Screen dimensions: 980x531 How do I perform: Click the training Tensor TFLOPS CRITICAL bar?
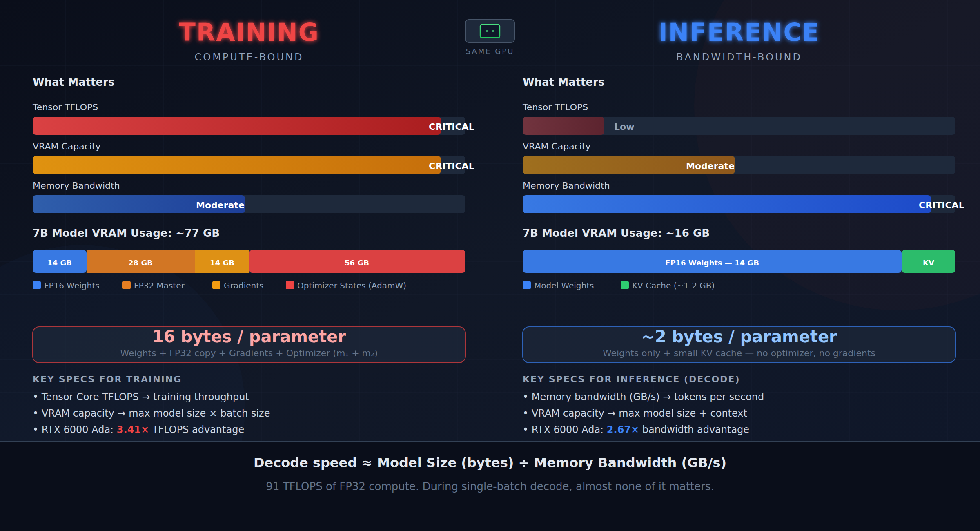[237, 126]
